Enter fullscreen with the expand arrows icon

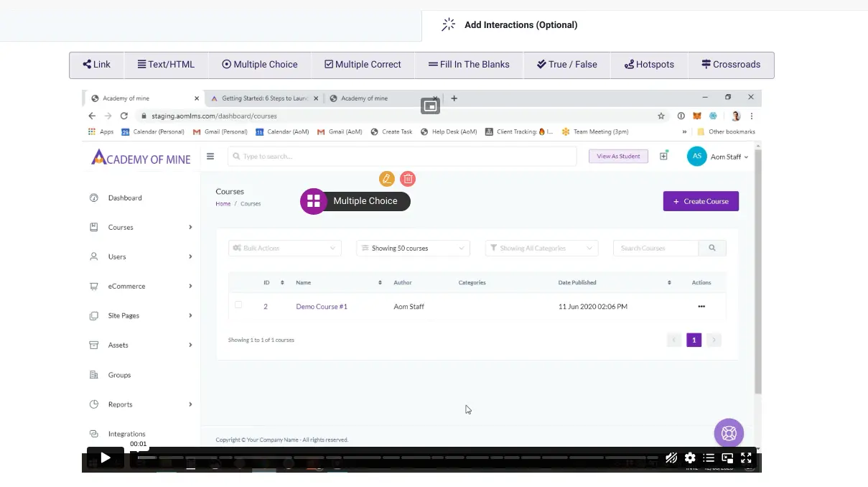pos(746,458)
